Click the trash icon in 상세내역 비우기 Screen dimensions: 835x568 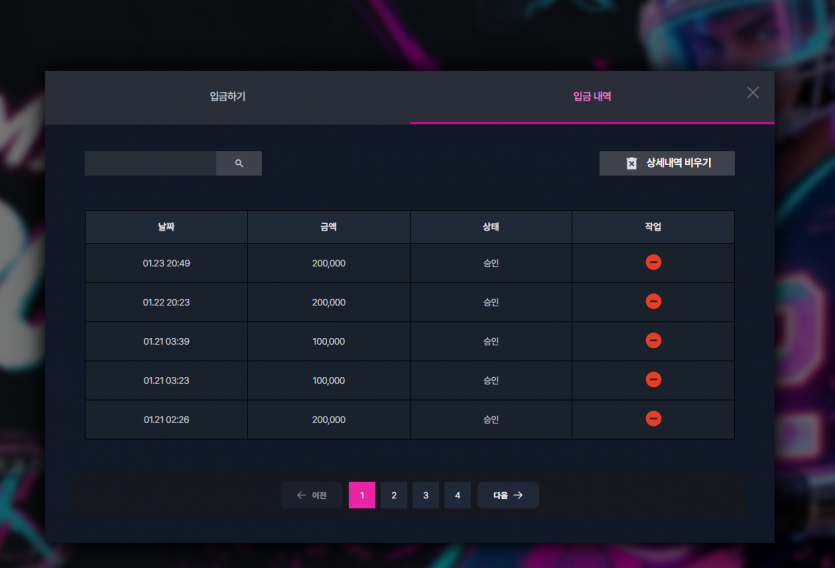632,163
